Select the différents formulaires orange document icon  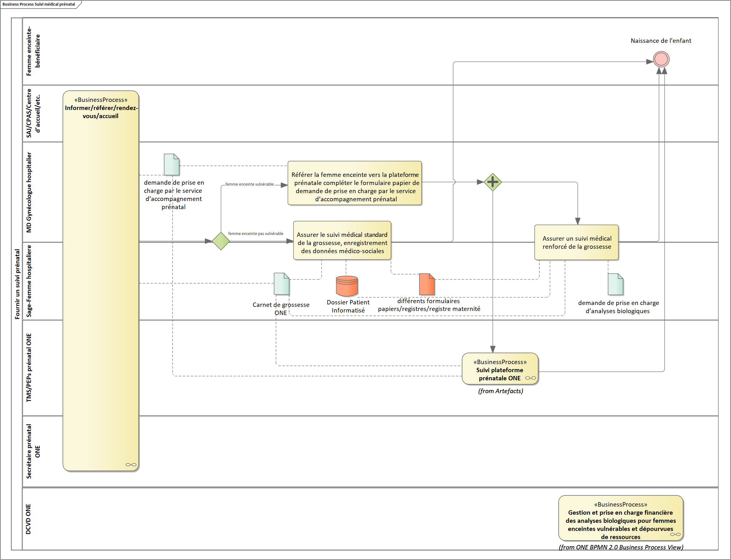click(x=426, y=284)
